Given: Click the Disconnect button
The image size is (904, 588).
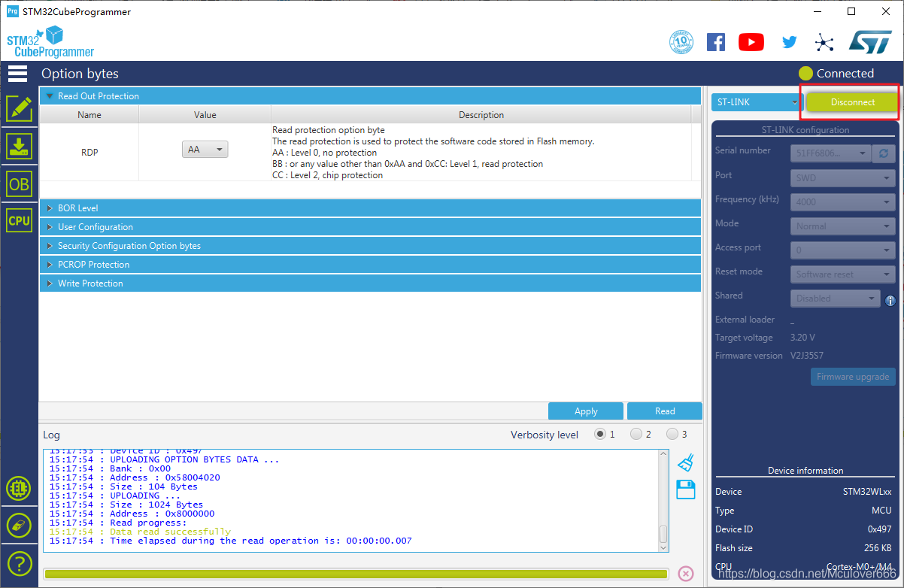Looking at the screenshot, I should click(x=853, y=102).
